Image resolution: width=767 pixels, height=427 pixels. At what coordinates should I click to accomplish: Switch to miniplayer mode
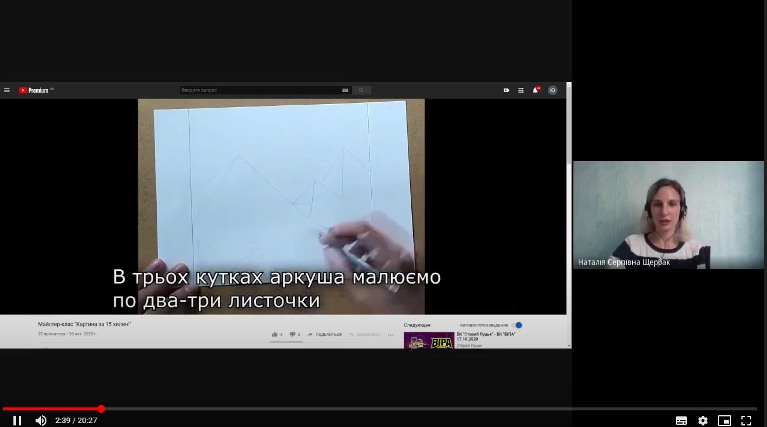click(x=724, y=420)
